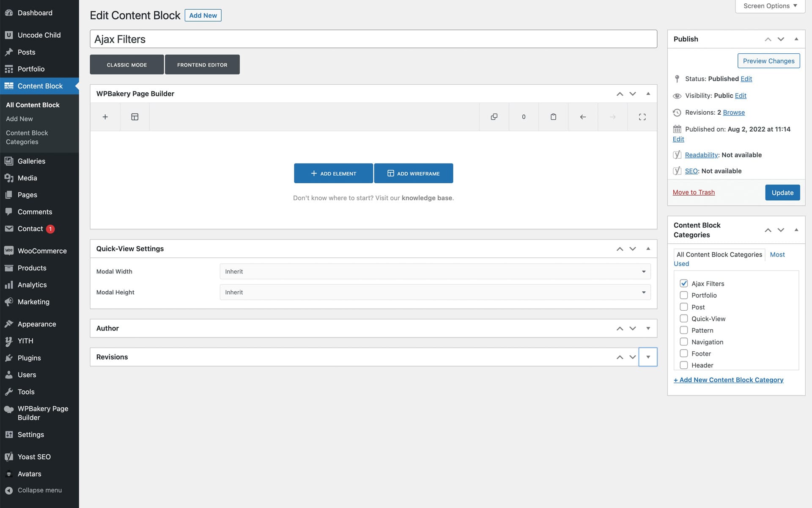Open the Modal Height dropdown
The width and height of the screenshot is (812, 508).
435,292
